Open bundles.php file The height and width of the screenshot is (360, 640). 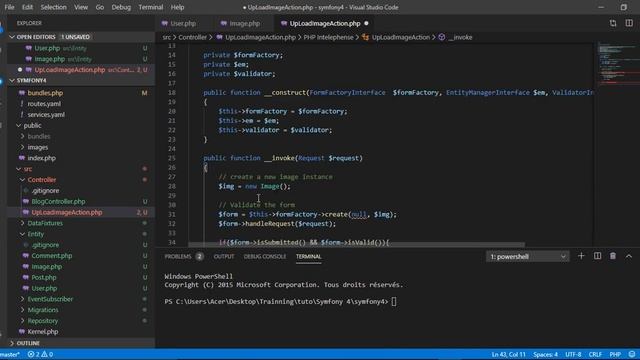click(45, 93)
